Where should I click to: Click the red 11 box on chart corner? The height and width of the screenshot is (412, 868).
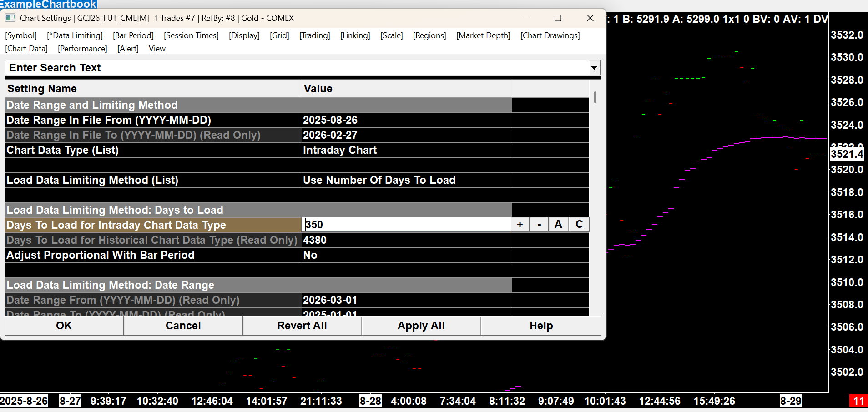pyautogui.click(x=858, y=401)
